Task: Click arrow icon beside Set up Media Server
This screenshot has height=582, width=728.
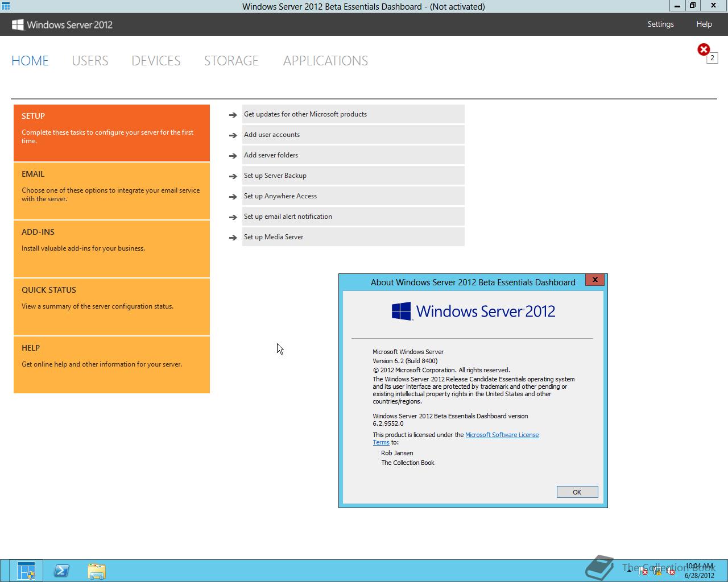Action: (233, 238)
